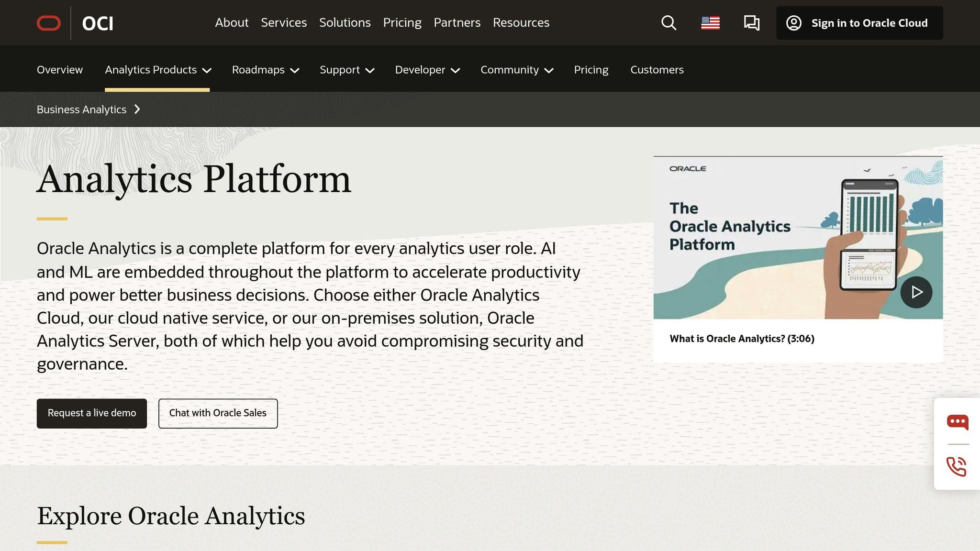Play the What is Oracle Analytics video
The image size is (980, 551).
(916, 292)
